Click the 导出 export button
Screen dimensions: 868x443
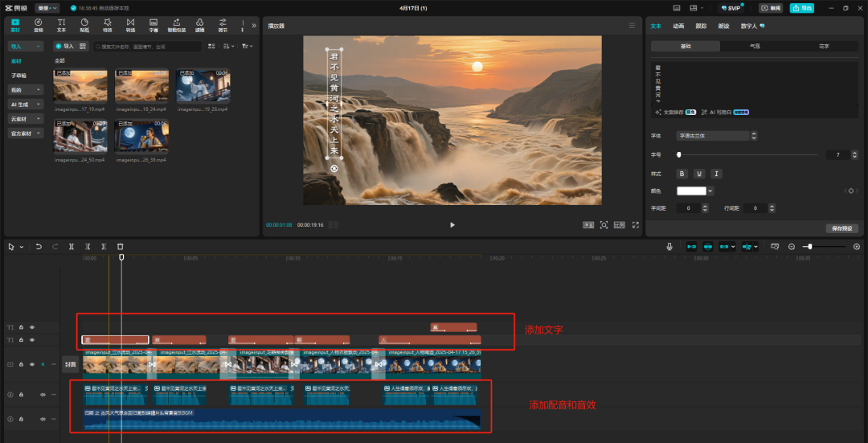click(800, 8)
